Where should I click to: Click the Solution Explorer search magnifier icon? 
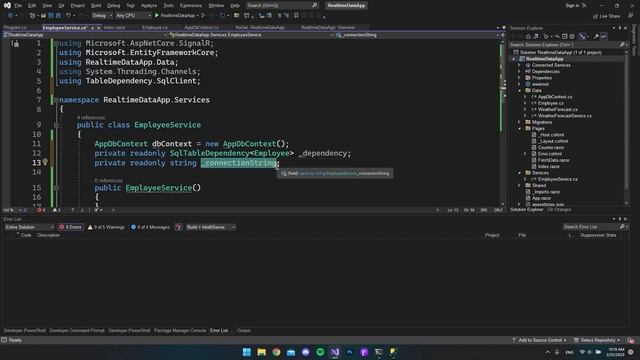[622, 44]
